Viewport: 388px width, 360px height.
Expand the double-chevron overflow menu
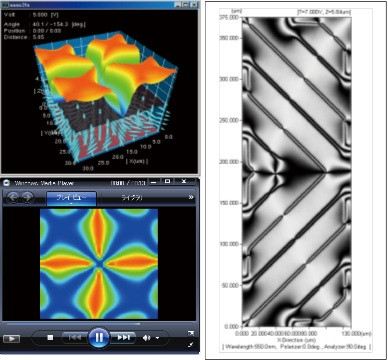coord(191,197)
